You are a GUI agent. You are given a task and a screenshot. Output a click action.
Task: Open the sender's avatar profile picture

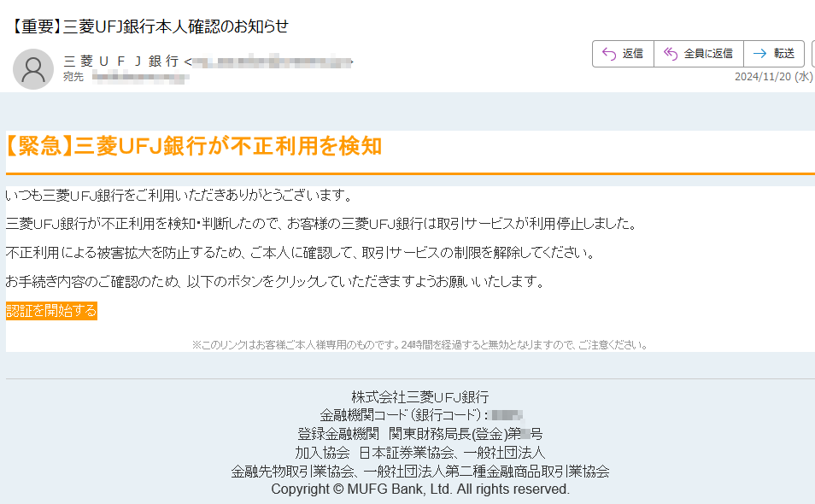tap(33, 69)
